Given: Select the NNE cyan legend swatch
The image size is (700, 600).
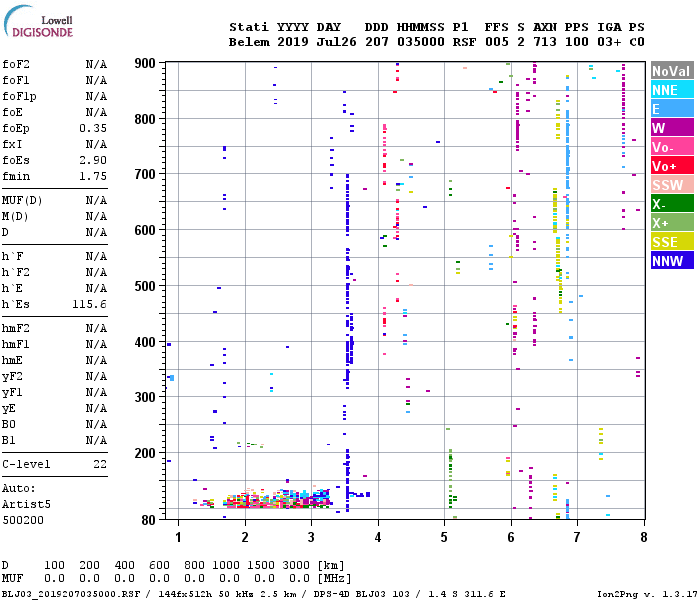Looking at the screenshot, I should pos(672,90).
